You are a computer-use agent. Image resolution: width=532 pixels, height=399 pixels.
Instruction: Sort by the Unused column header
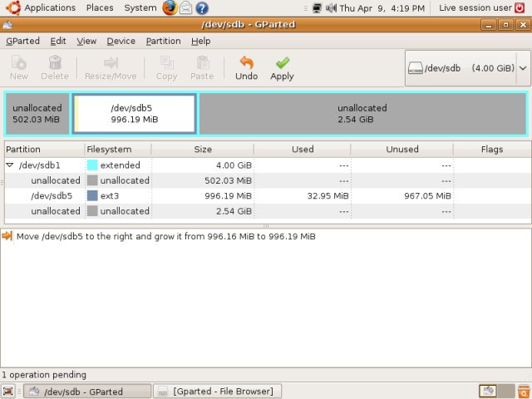pyautogui.click(x=402, y=150)
